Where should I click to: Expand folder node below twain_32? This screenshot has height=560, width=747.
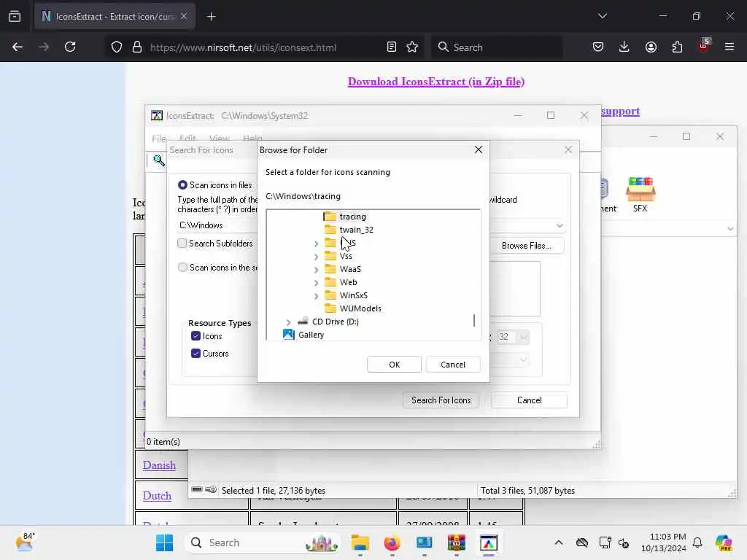(x=317, y=244)
